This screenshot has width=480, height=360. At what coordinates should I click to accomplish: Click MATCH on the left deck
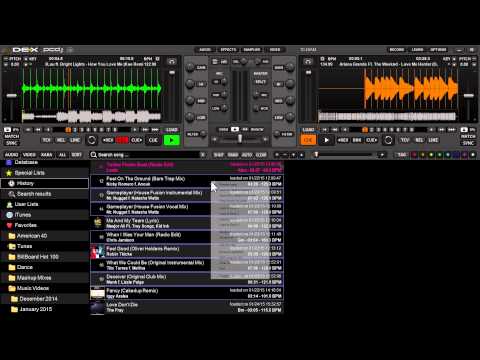tap(12, 136)
